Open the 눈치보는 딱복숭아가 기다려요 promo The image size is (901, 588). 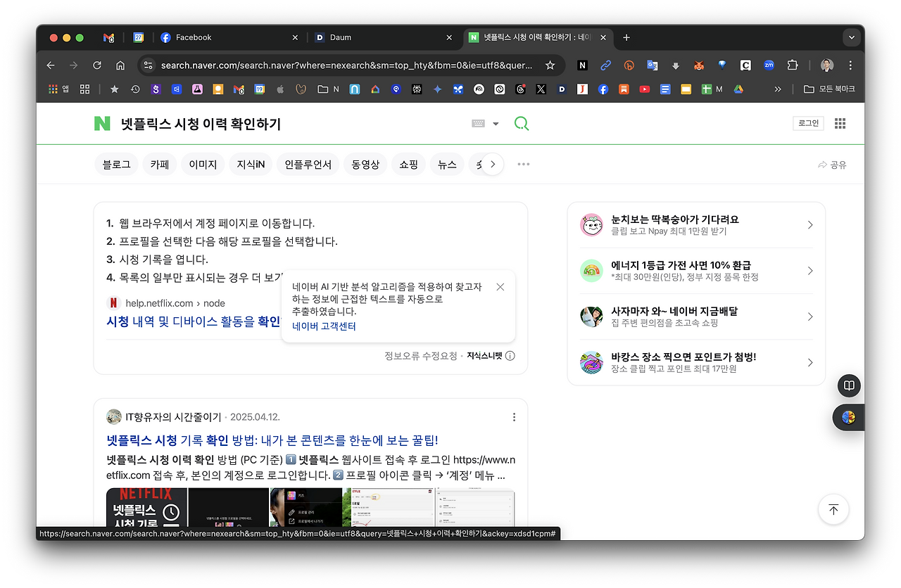tap(696, 225)
